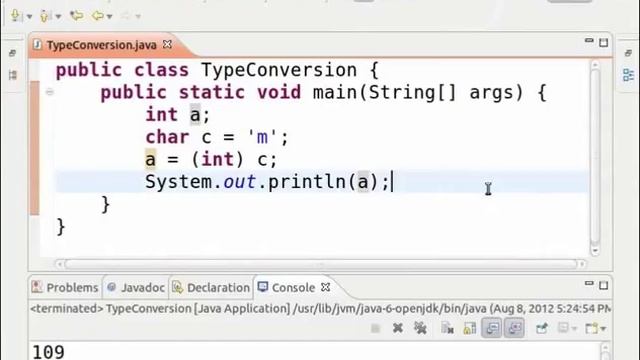This screenshot has width=640, height=360.
Task: Select the Console tab
Action: 287,288
